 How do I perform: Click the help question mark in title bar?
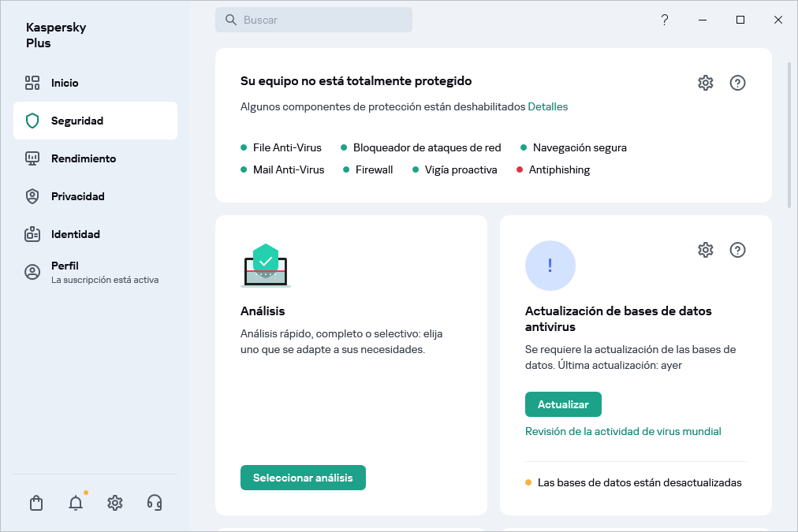click(x=665, y=20)
